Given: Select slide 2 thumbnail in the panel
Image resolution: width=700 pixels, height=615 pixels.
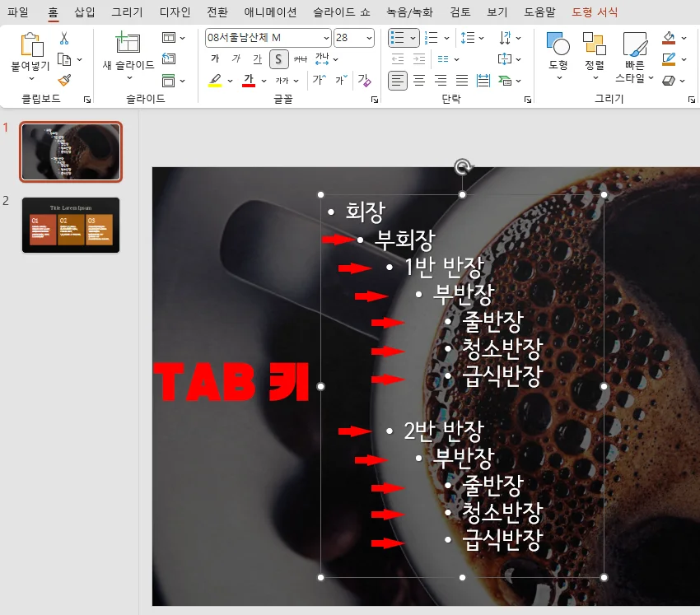Looking at the screenshot, I should [x=71, y=224].
